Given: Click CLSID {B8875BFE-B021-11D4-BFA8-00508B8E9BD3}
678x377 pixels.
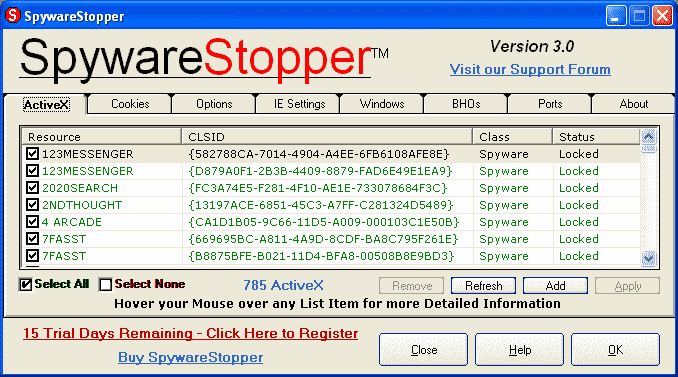Looking at the screenshot, I should pyautogui.click(x=321, y=256).
